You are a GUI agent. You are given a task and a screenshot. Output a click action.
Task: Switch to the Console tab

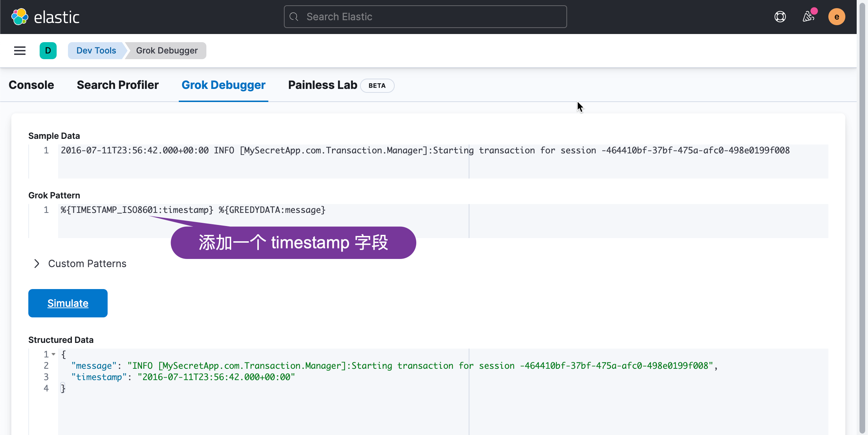31,85
